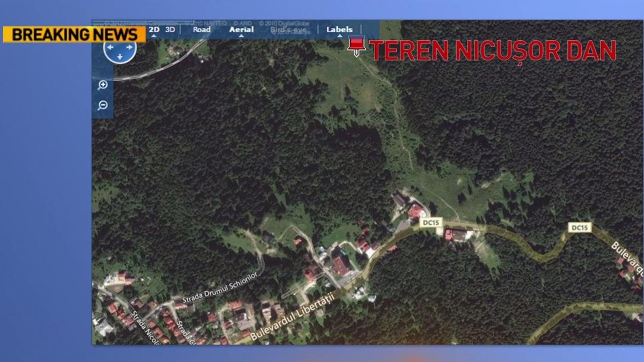Viewport: 644px width, 362px height.
Task: Toggle Labels visibility on the map
Action: click(x=339, y=30)
